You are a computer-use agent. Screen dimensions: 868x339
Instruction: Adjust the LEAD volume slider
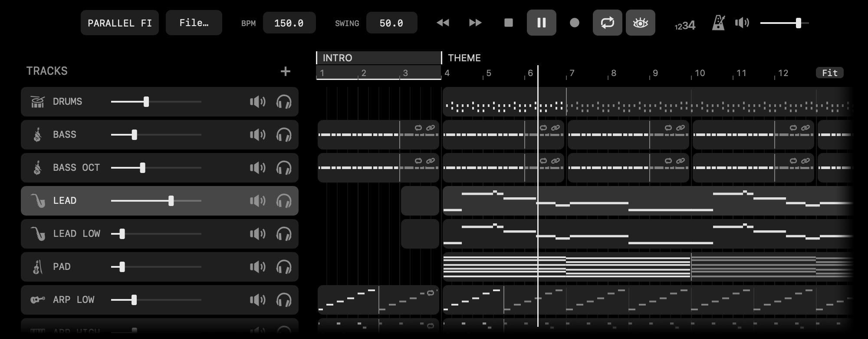click(x=156, y=201)
